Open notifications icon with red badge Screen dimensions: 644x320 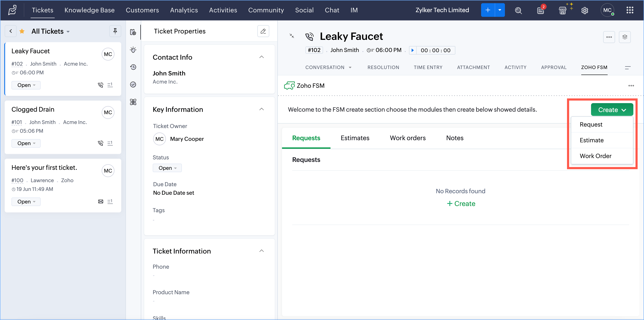point(540,10)
